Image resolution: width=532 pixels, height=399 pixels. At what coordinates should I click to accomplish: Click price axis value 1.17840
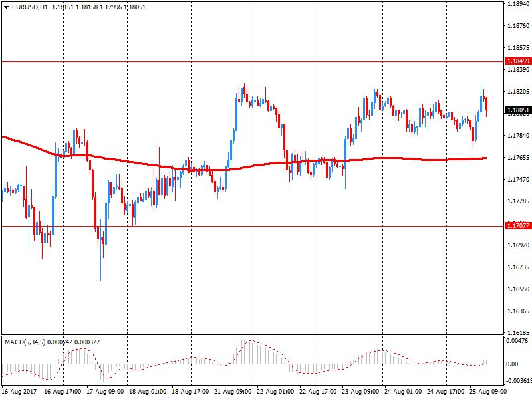(x=518, y=136)
